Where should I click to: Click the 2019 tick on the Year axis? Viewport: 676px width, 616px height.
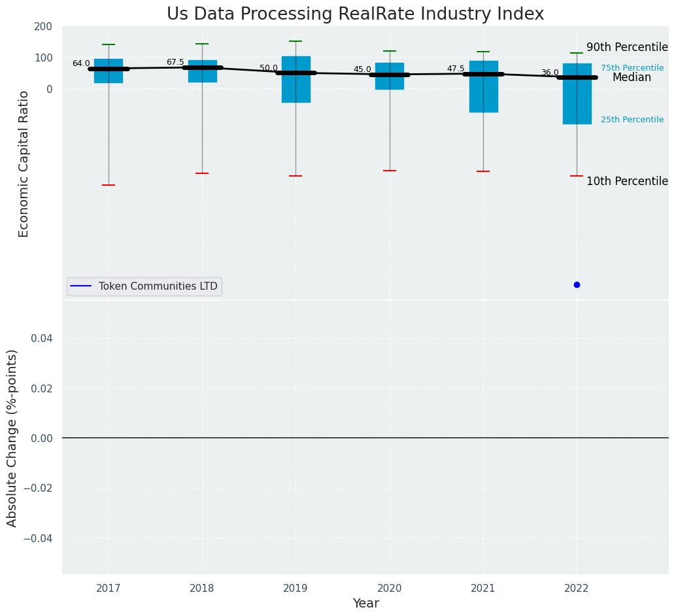click(x=296, y=589)
